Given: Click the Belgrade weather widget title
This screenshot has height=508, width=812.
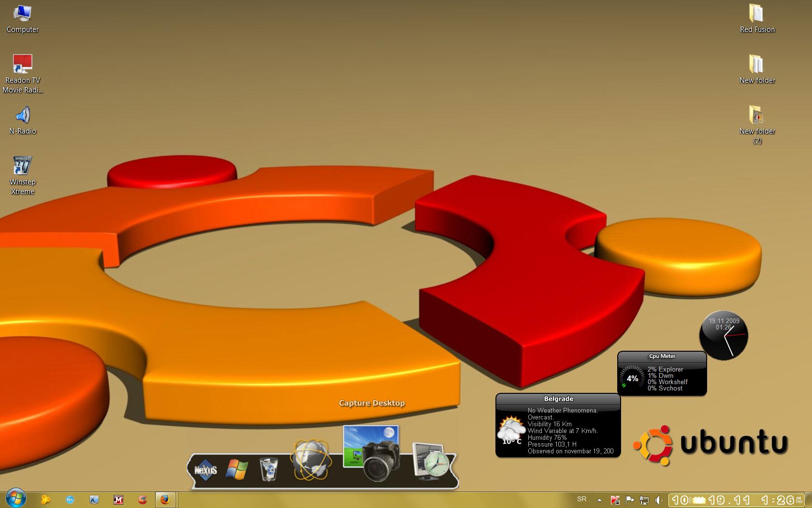Looking at the screenshot, I should pos(558,399).
